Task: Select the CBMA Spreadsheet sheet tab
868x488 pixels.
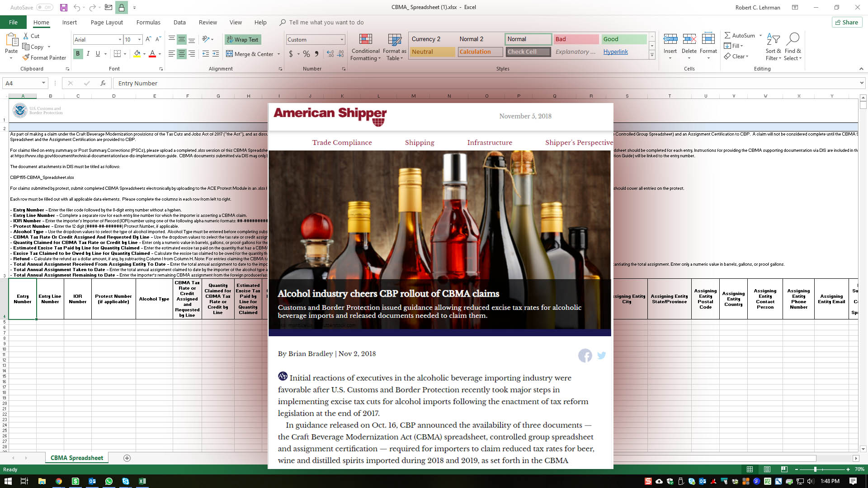Action: [x=77, y=458]
